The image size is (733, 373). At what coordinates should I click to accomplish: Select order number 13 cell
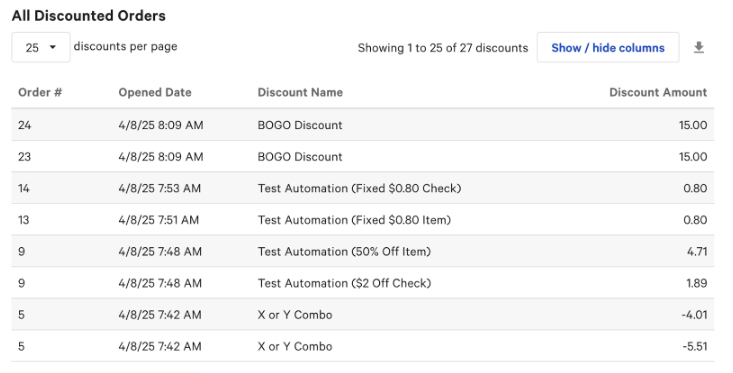click(24, 220)
